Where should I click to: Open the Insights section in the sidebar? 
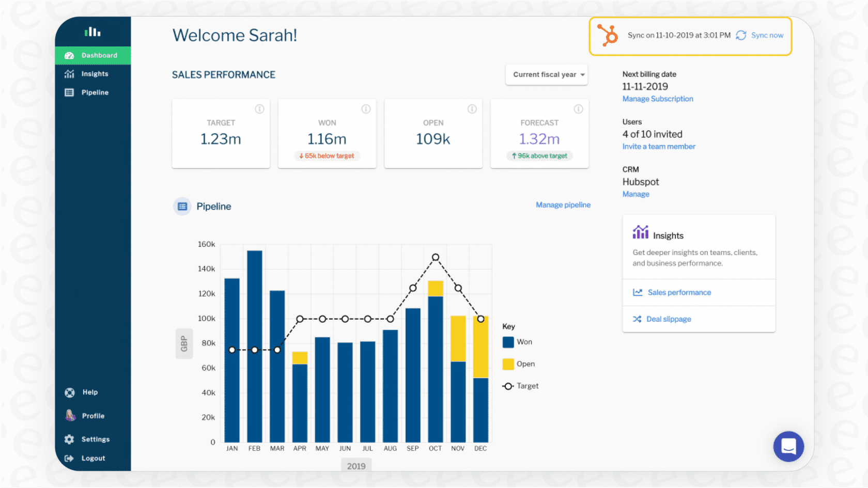[x=93, y=73]
